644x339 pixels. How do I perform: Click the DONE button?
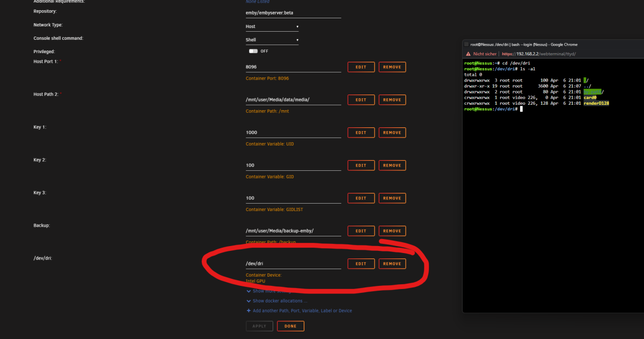click(x=290, y=326)
